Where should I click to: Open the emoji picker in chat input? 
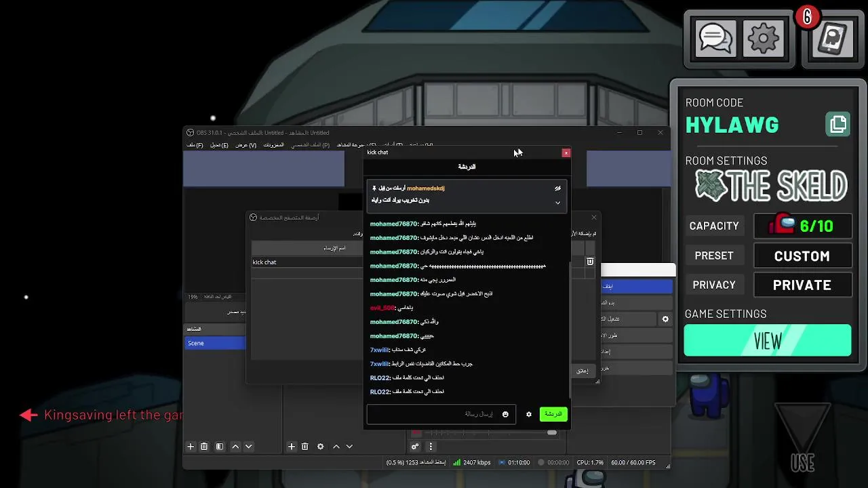(505, 414)
